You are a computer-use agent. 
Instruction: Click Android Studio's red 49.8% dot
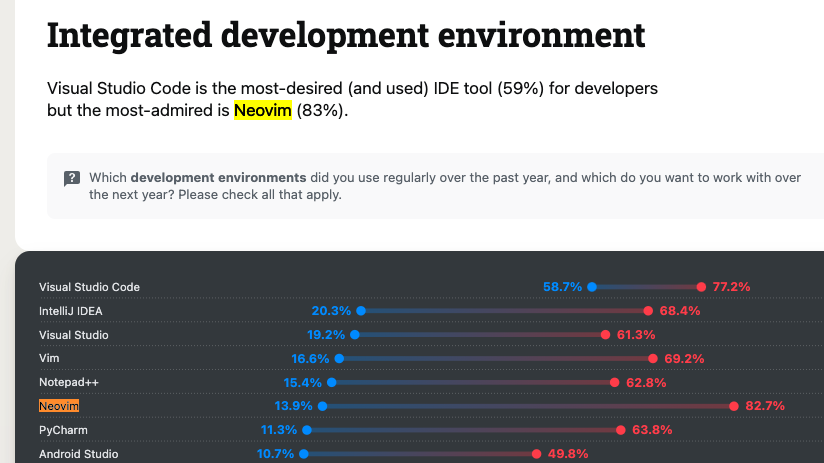click(x=536, y=454)
